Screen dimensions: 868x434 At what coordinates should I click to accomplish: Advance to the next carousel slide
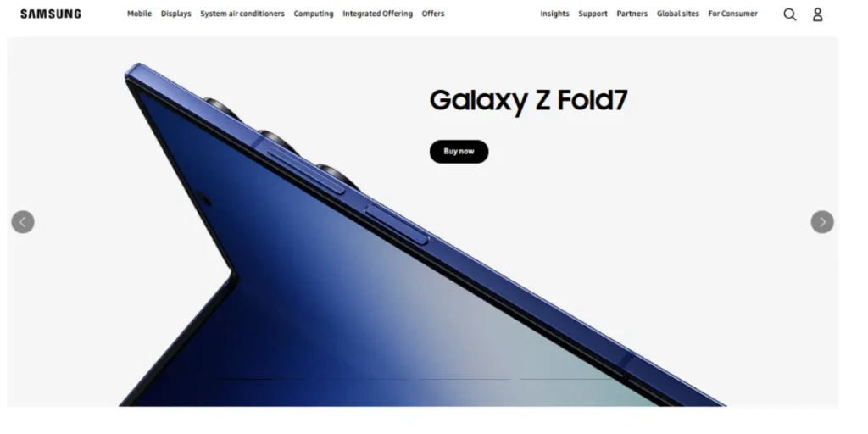tap(822, 222)
